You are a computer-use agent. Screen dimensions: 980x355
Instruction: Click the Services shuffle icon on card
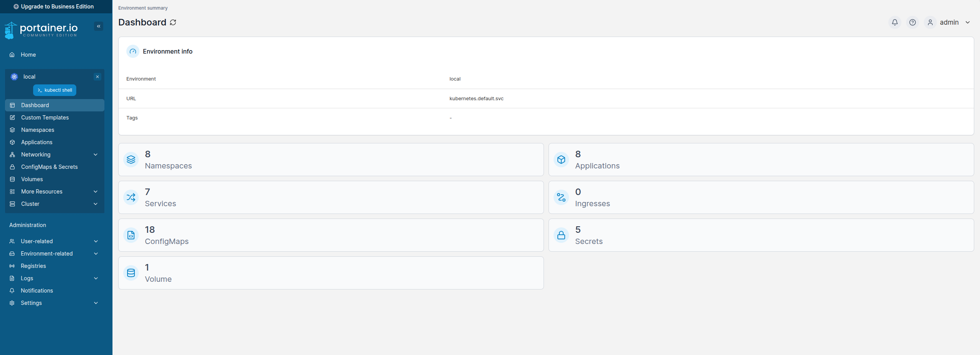131,197
